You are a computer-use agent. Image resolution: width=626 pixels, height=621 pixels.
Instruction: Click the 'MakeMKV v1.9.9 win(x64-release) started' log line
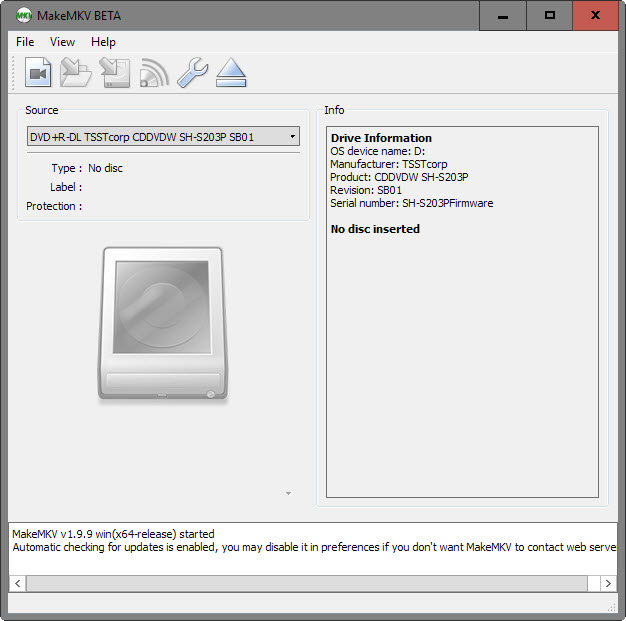113,534
